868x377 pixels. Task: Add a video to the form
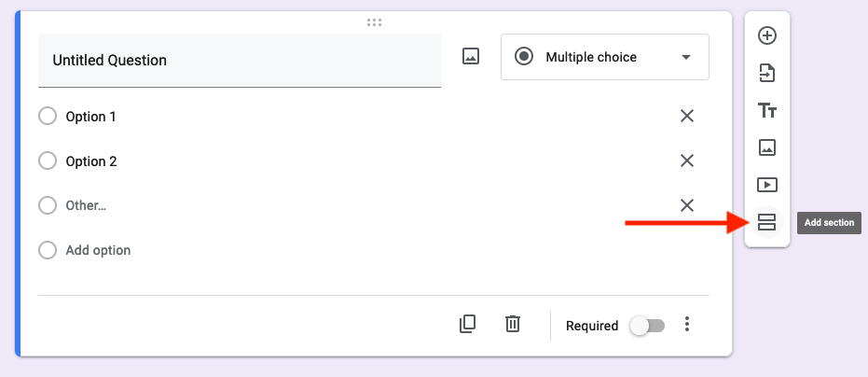(x=767, y=185)
